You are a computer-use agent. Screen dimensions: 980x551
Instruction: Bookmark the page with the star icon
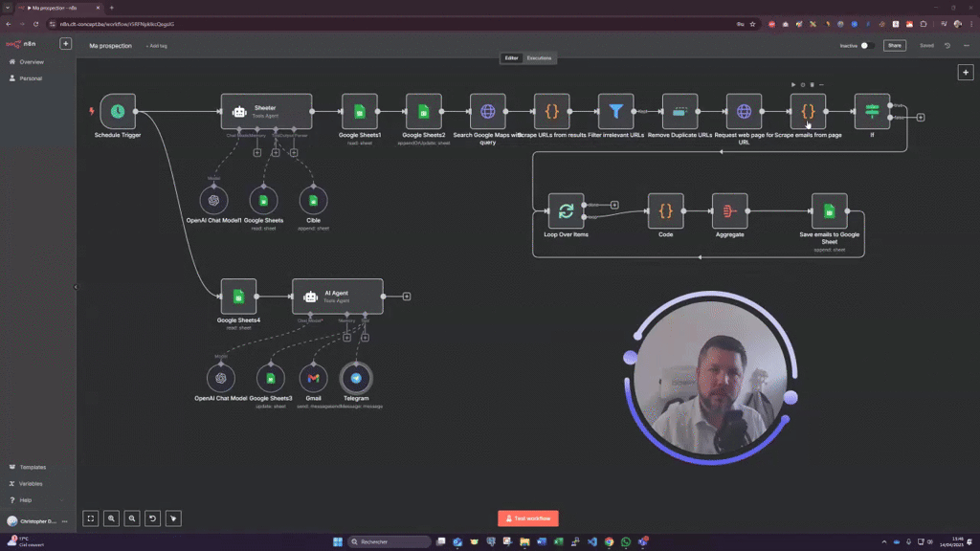(752, 24)
